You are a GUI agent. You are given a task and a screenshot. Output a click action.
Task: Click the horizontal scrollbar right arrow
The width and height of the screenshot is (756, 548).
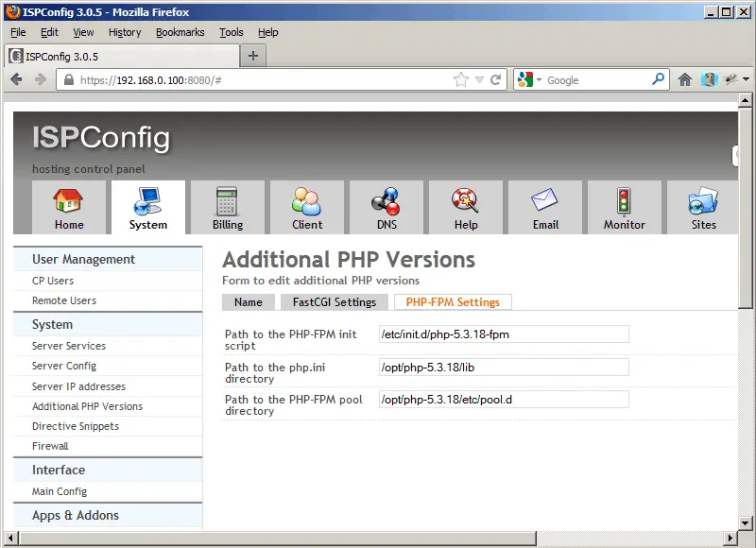pos(730,538)
